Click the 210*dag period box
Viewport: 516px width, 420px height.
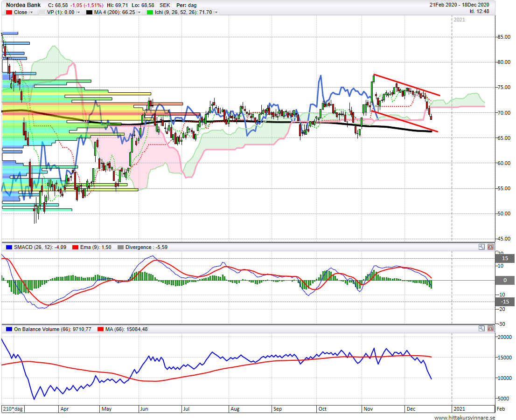coord(13,409)
